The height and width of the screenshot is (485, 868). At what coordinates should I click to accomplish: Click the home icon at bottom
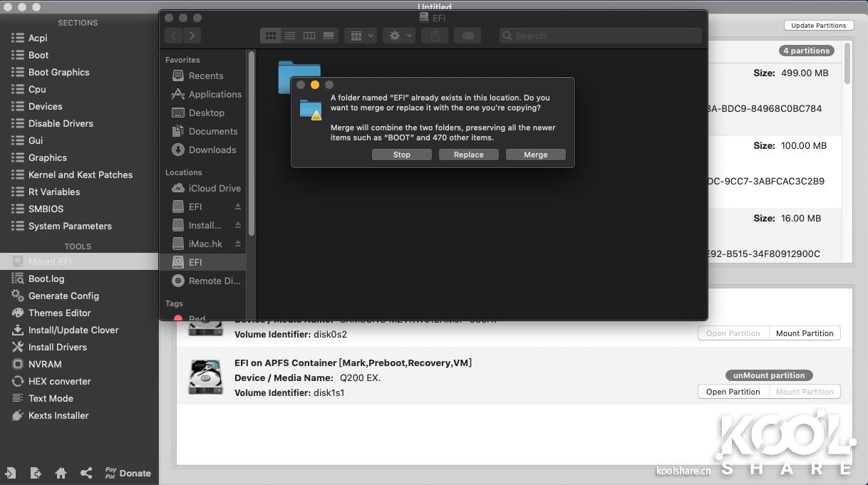[x=61, y=473]
